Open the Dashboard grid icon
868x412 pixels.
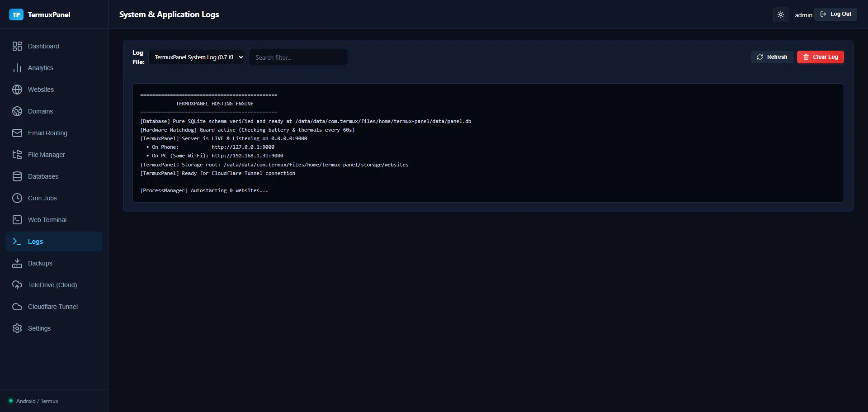click(17, 46)
